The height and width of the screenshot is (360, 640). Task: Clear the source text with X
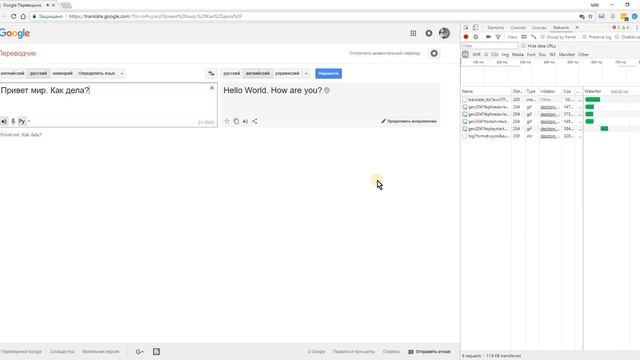[212, 88]
